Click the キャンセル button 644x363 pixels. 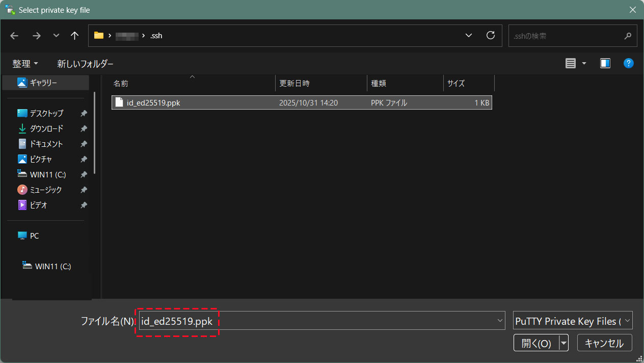604,343
